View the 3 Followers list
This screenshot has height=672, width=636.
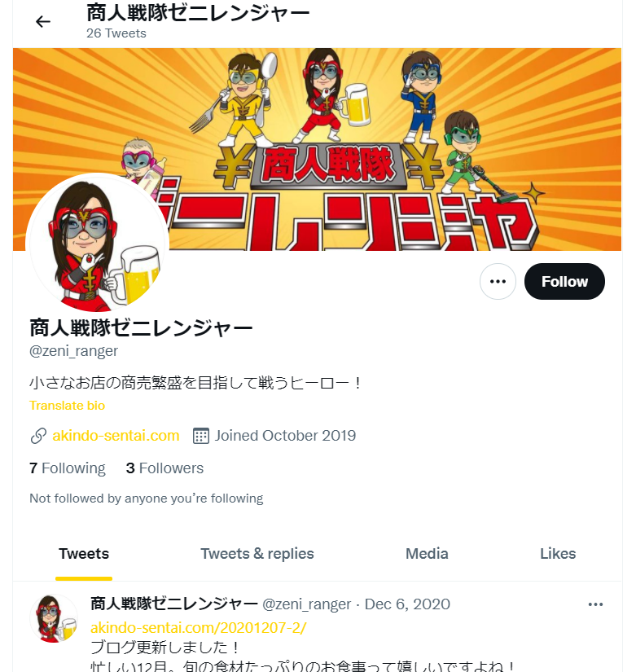(164, 468)
